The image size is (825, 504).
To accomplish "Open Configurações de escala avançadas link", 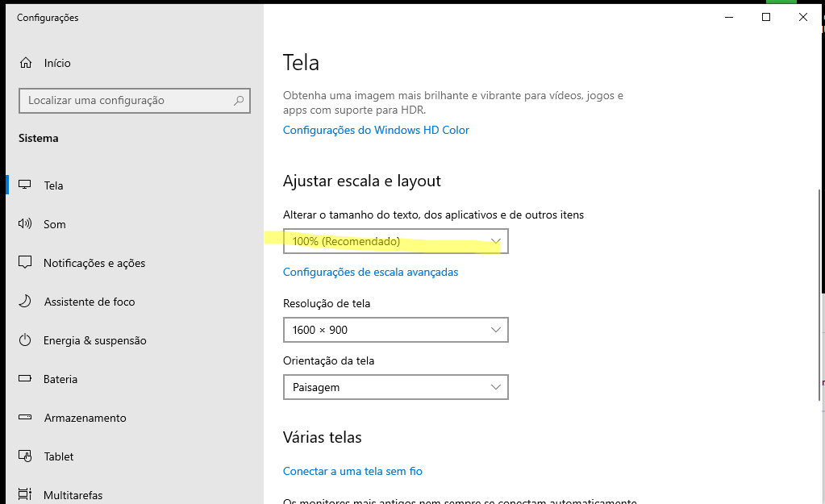I will (370, 272).
